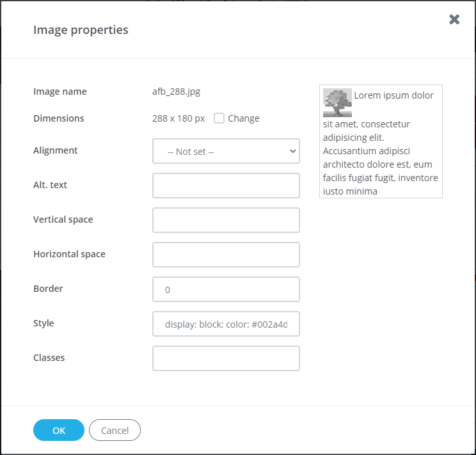476x455 pixels.
Task: Confirm with the OK button
Action: [x=59, y=431]
